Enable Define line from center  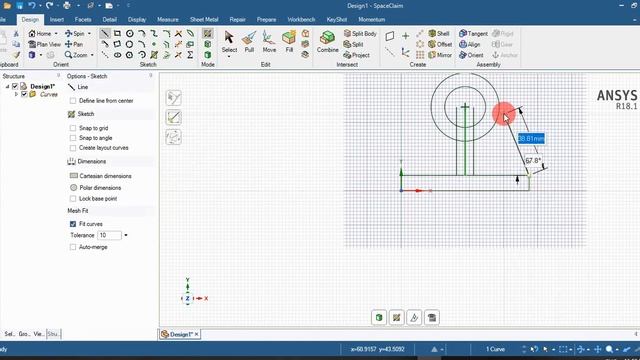pos(73,100)
